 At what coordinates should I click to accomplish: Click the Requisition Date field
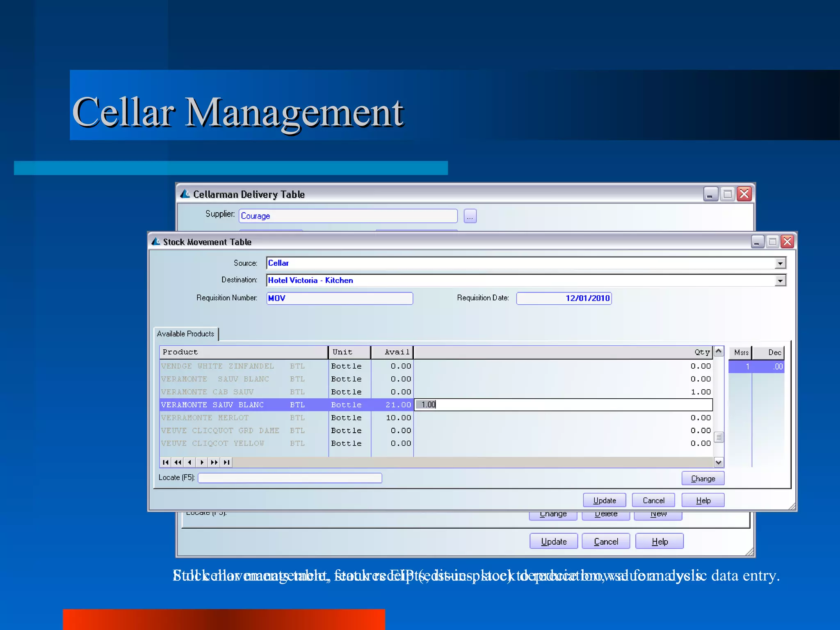(x=564, y=298)
